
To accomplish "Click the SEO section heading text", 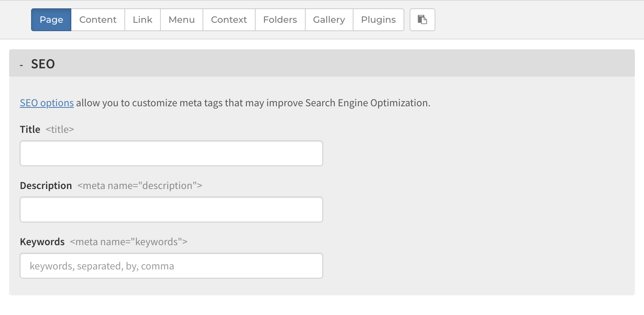I will tap(43, 64).
